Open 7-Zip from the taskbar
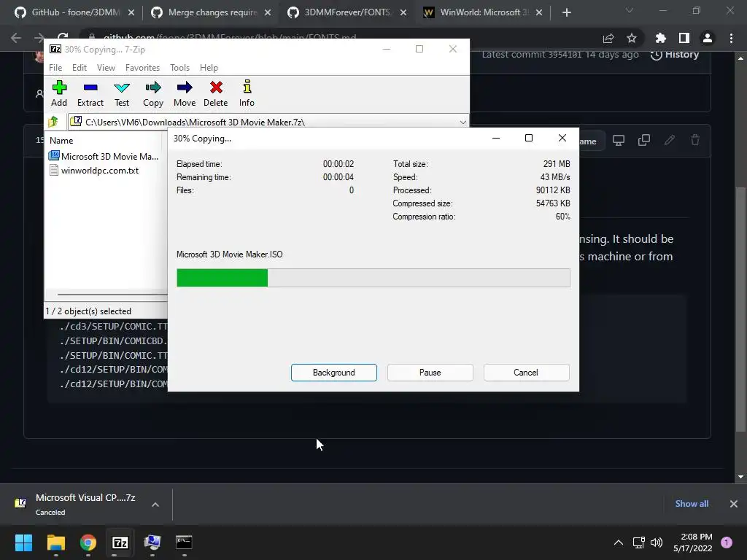This screenshot has width=747, height=560. pos(120,542)
